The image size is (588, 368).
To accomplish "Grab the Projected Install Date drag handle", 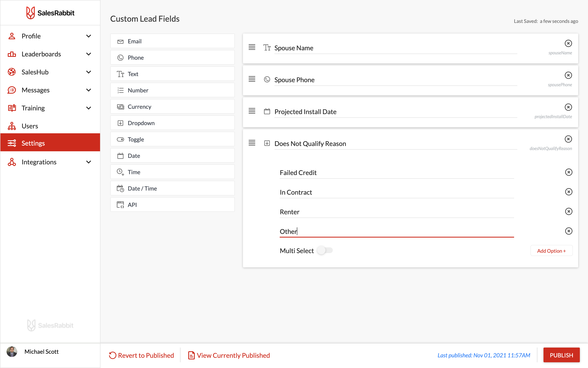I will click(x=252, y=111).
